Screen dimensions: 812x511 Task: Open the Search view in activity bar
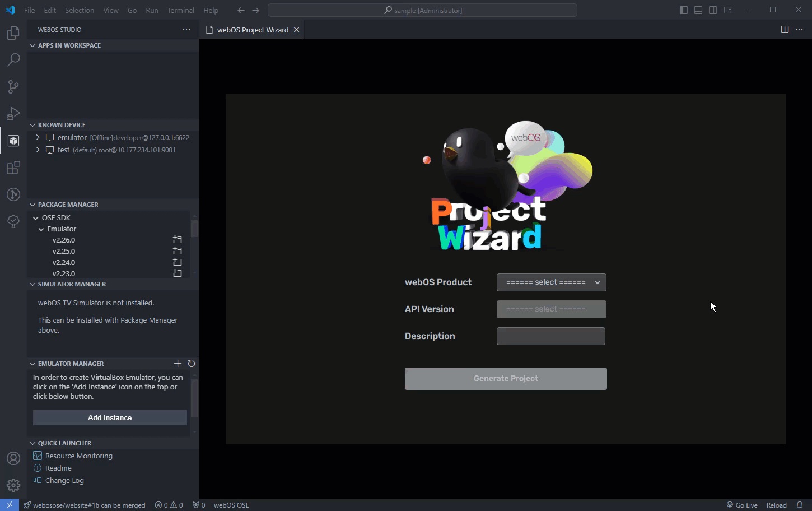coord(13,60)
